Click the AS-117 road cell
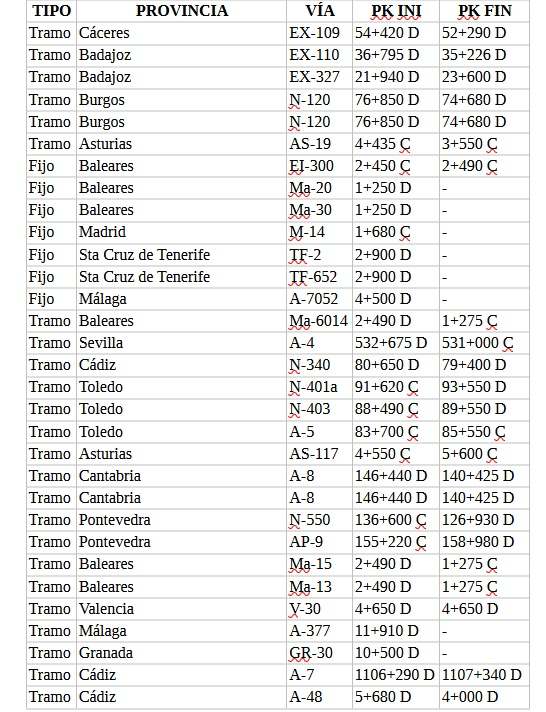The height and width of the screenshot is (712, 546). 319,454
